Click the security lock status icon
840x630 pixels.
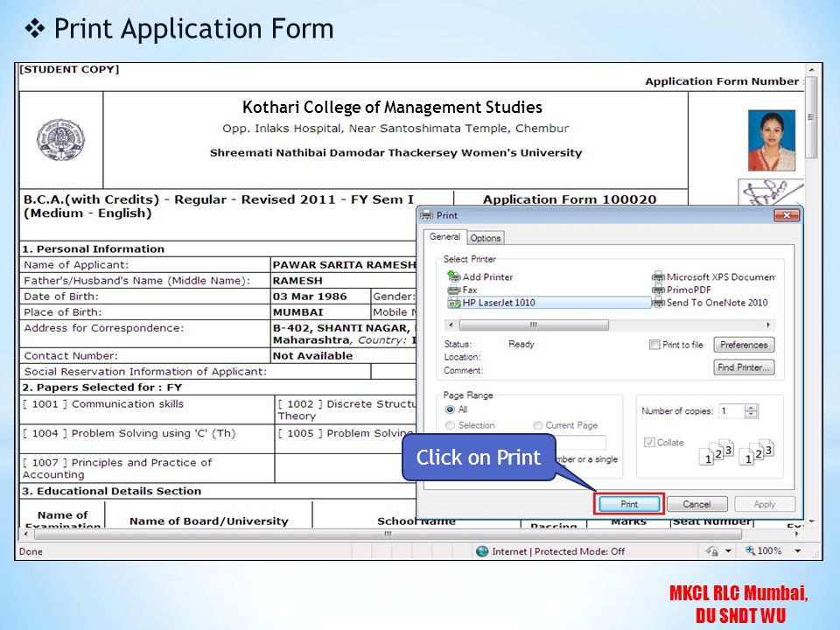click(x=712, y=550)
